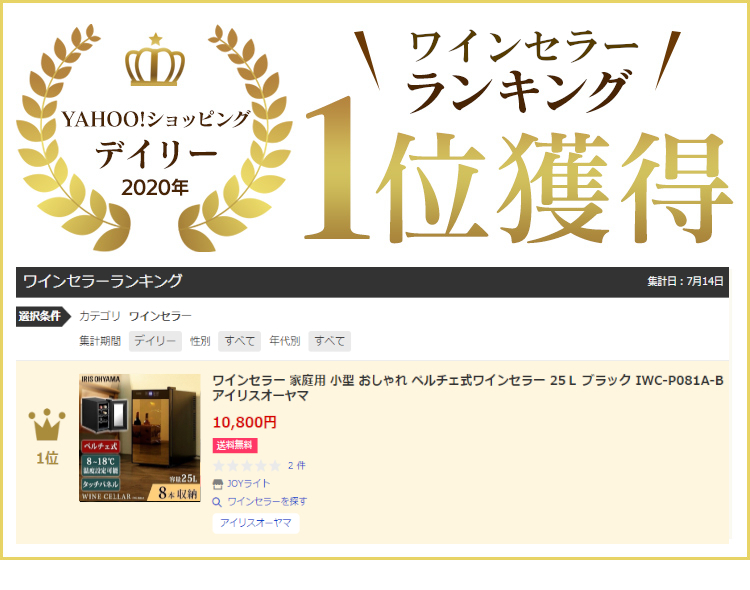Click the 2020年 text in laurel

(155, 188)
